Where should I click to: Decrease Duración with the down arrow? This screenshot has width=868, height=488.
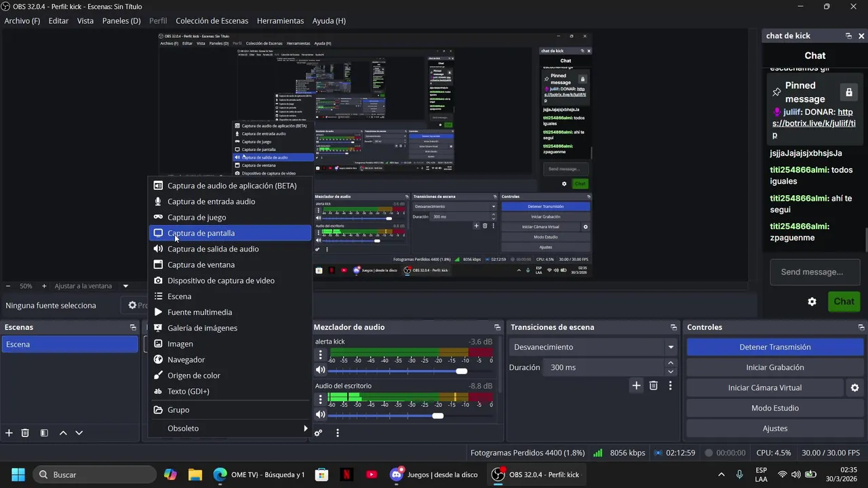click(671, 371)
